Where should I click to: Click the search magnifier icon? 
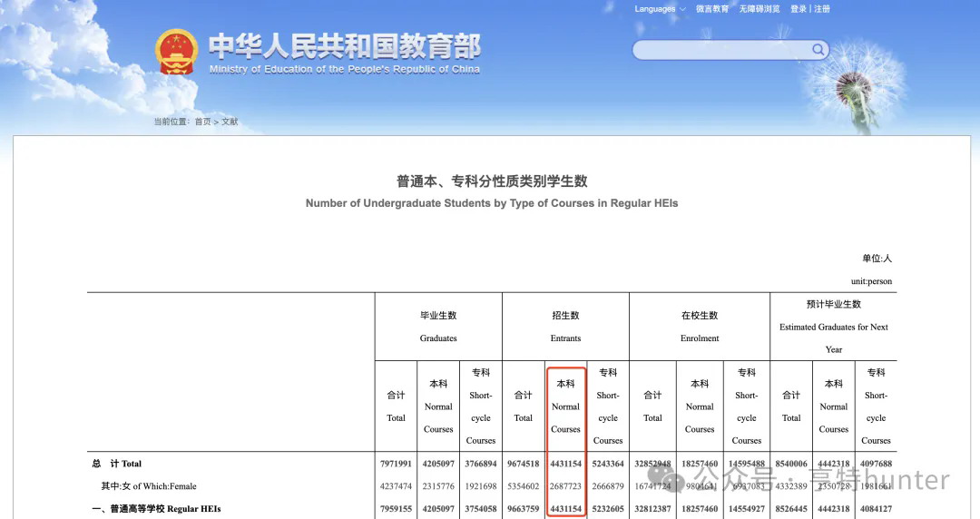(818, 49)
